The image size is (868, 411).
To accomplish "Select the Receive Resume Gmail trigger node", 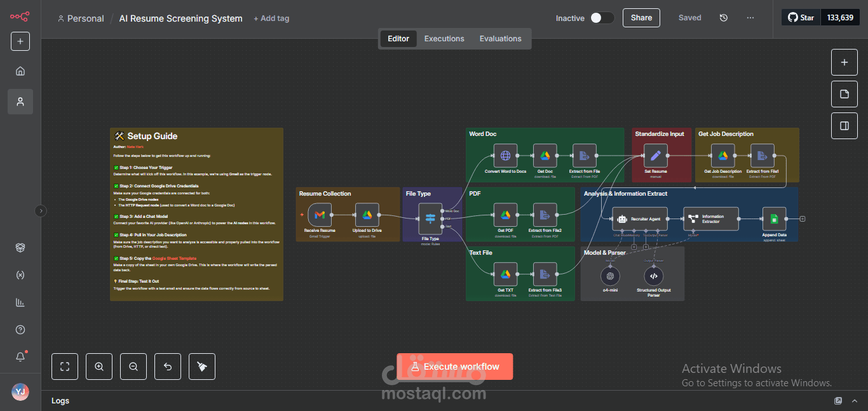I will (x=320, y=215).
